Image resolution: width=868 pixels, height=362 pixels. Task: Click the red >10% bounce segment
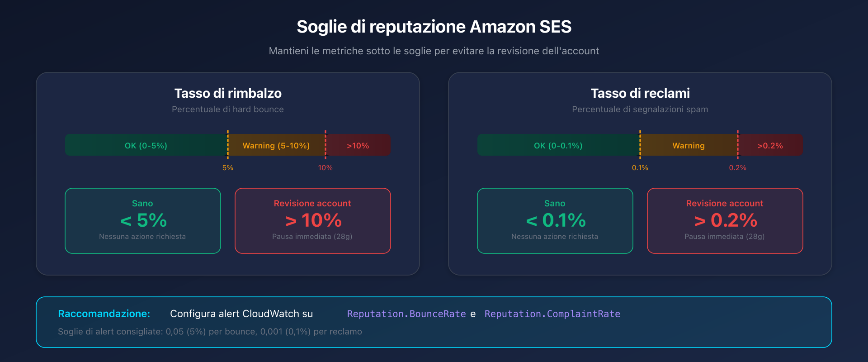[358, 145]
